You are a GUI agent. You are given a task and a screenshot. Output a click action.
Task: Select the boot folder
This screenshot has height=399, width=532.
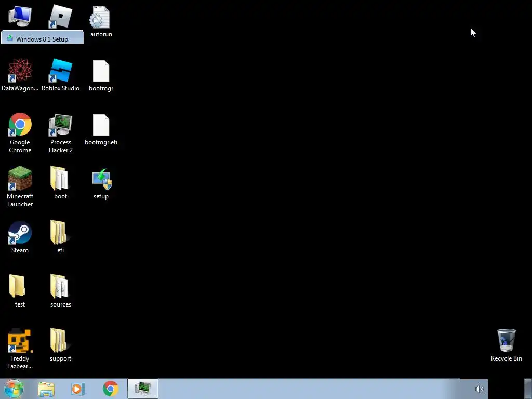click(x=60, y=183)
